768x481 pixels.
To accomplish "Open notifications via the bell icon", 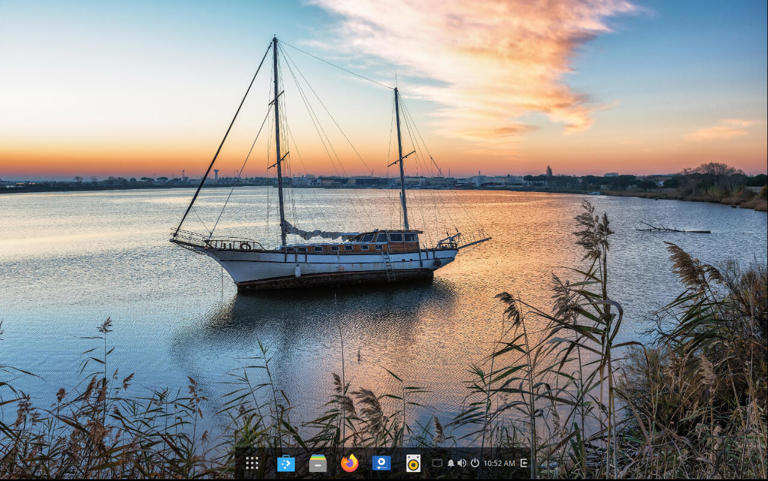I will coord(450,463).
